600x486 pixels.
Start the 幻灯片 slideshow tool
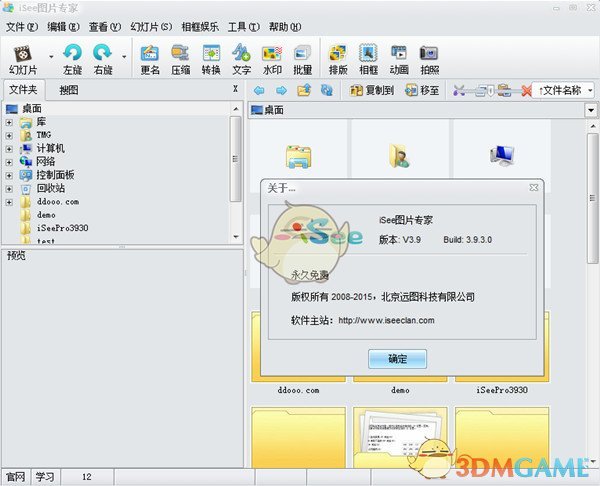tap(23, 59)
